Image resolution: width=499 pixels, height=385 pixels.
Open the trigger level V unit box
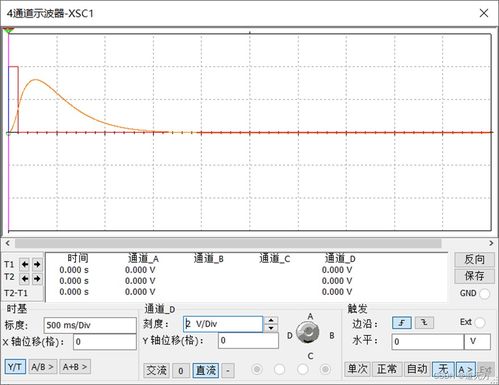(x=477, y=342)
